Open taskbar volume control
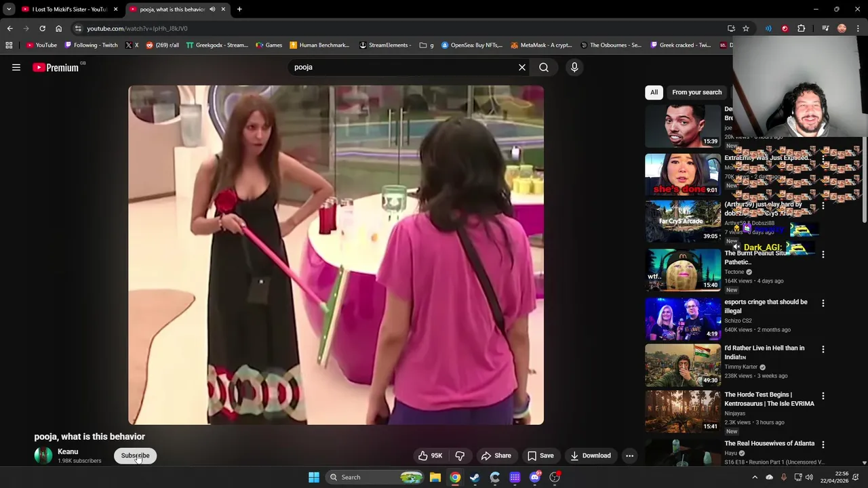The width and height of the screenshot is (868, 488). [809, 477]
